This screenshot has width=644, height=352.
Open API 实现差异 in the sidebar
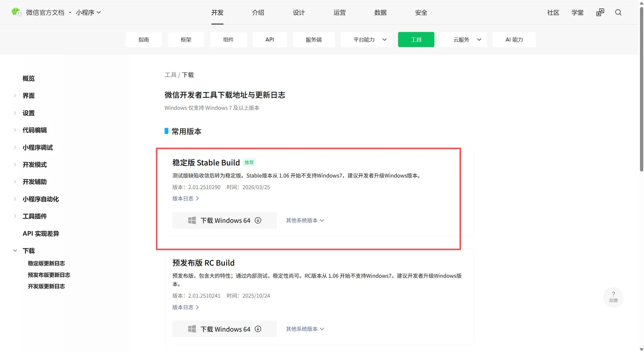point(41,234)
